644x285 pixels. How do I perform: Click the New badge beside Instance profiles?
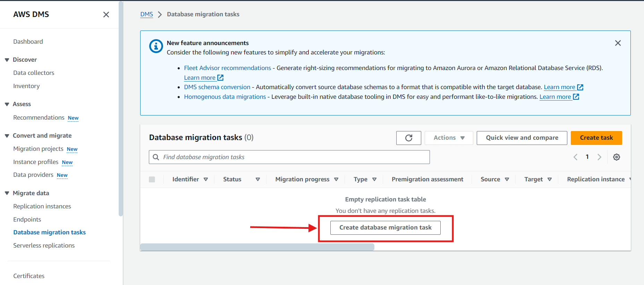click(67, 162)
